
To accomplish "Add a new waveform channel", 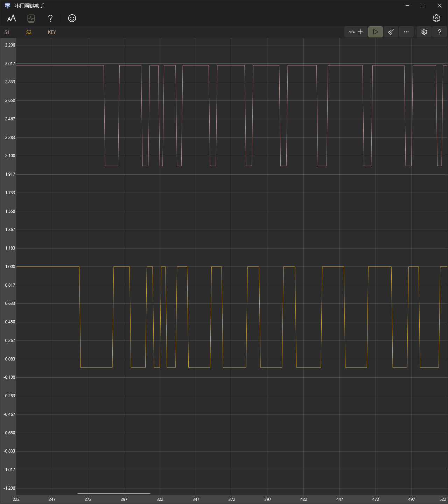I will click(356, 32).
